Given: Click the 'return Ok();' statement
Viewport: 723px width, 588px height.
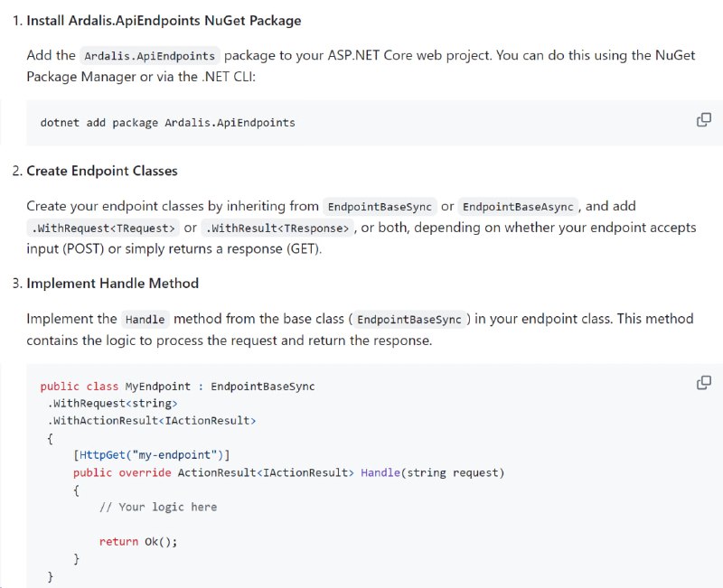Looking at the screenshot, I should tap(138, 541).
